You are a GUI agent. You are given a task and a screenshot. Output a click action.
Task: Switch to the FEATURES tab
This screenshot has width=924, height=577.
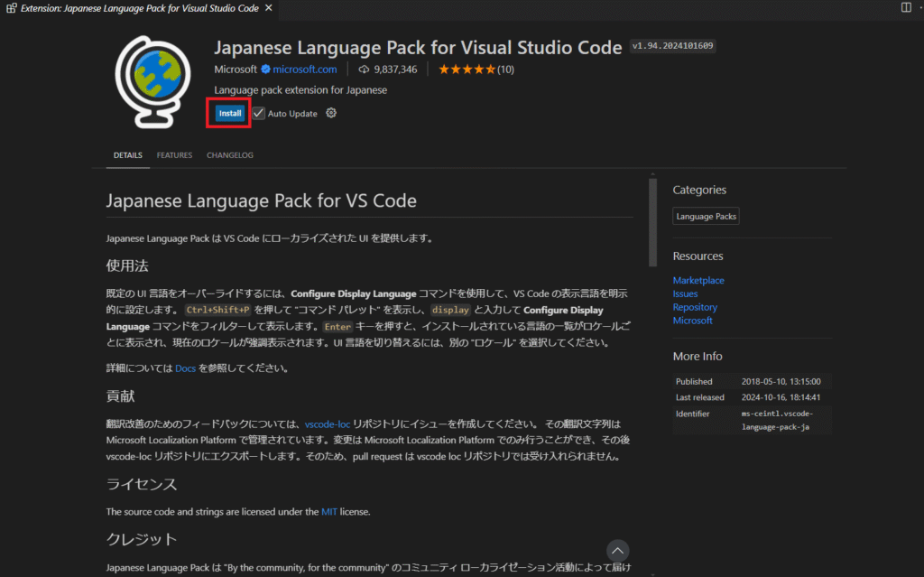point(174,155)
